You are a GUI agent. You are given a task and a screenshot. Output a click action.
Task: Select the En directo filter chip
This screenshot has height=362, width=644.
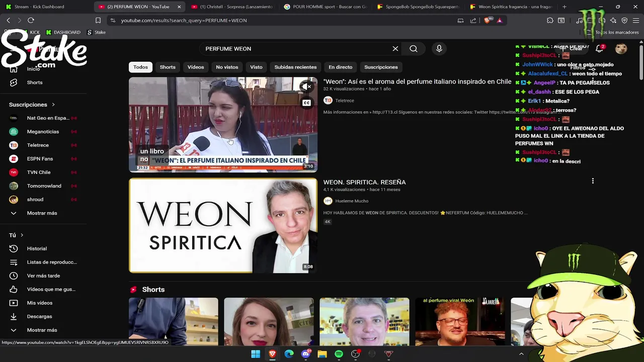pyautogui.click(x=341, y=67)
